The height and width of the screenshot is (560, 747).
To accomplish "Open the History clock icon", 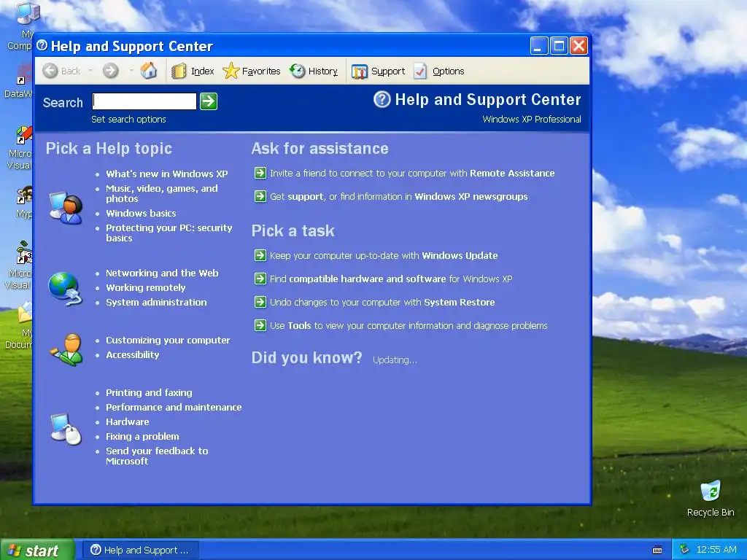I will tap(298, 71).
